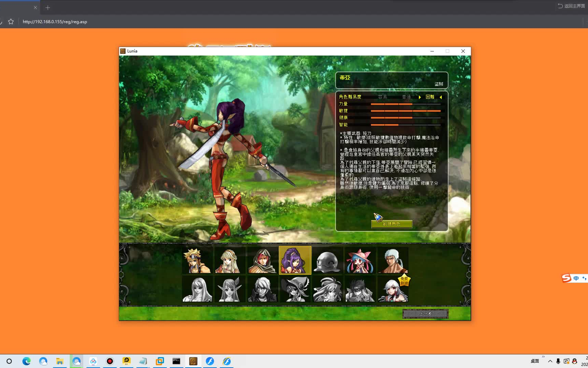Open the notepad taskbar icon
Viewport: 588px width, 368px height.
coord(143,361)
